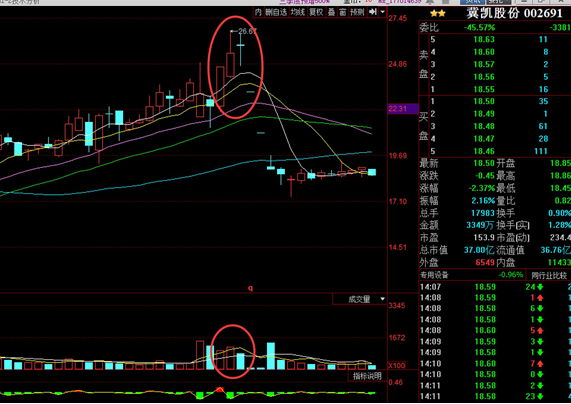Click the right-arrow jump icon in toolbar

click(373, 12)
